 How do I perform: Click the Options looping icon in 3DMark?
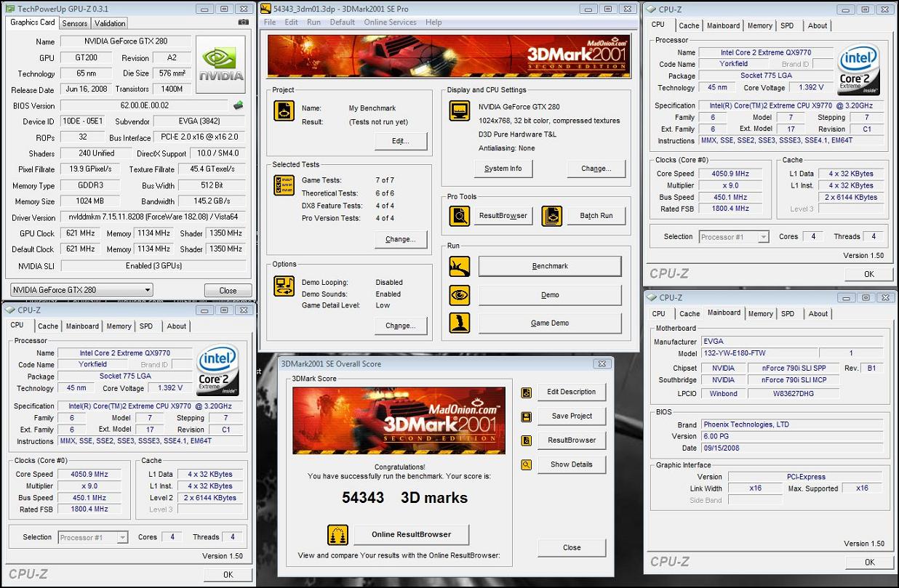click(x=284, y=286)
